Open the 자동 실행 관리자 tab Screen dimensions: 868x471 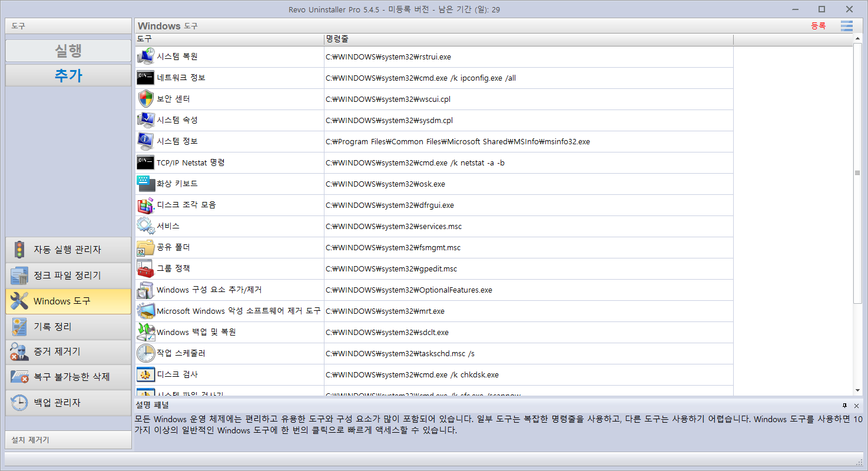click(x=68, y=250)
